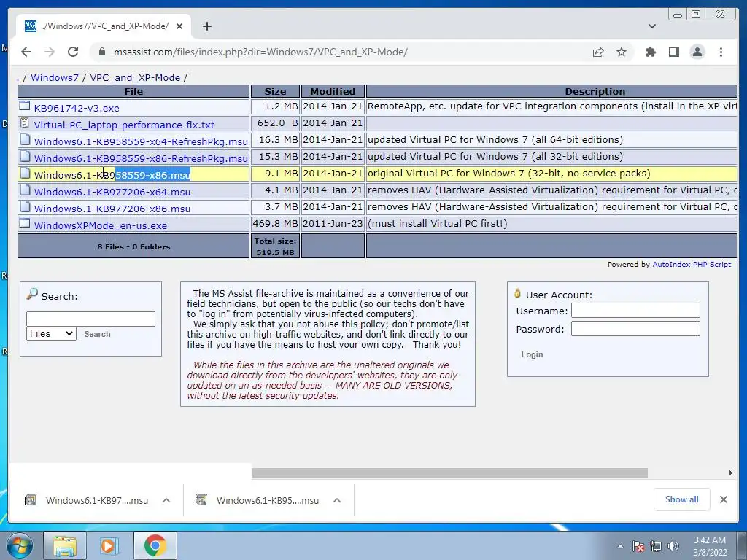The height and width of the screenshot is (560, 747).
Task: Open Windows Explorer from the taskbar
Action: click(65, 545)
